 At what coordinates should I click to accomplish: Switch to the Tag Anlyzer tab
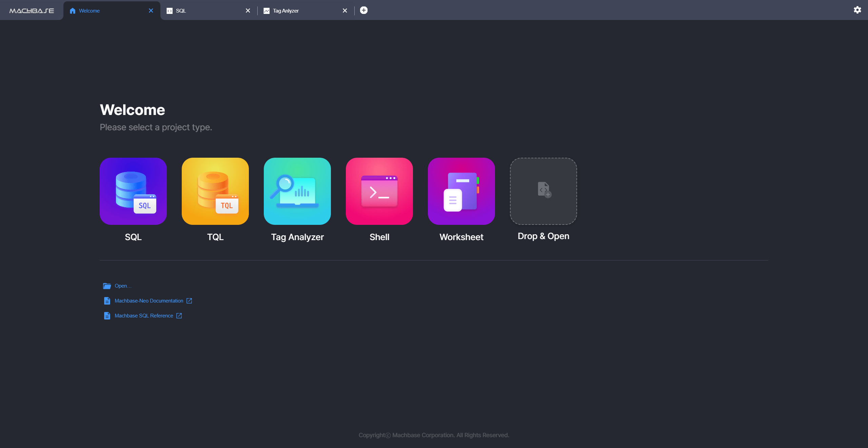pyautogui.click(x=305, y=11)
